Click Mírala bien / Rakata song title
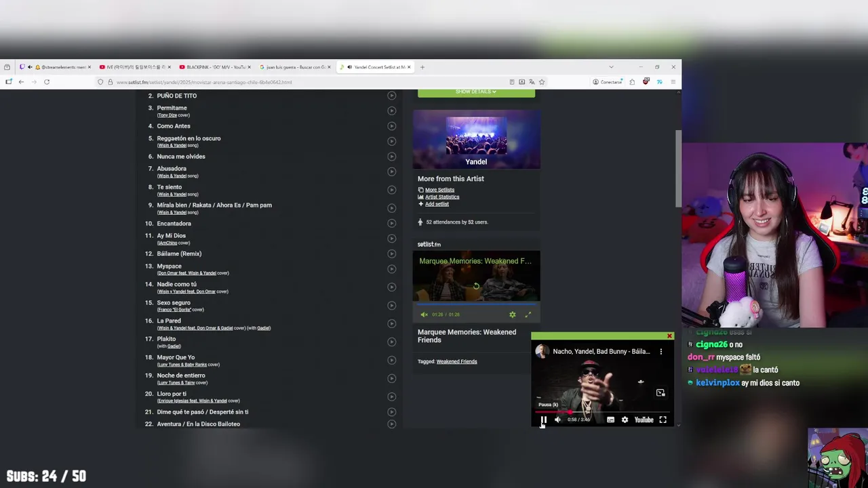The width and height of the screenshot is (868, 488). coord(214,205)
